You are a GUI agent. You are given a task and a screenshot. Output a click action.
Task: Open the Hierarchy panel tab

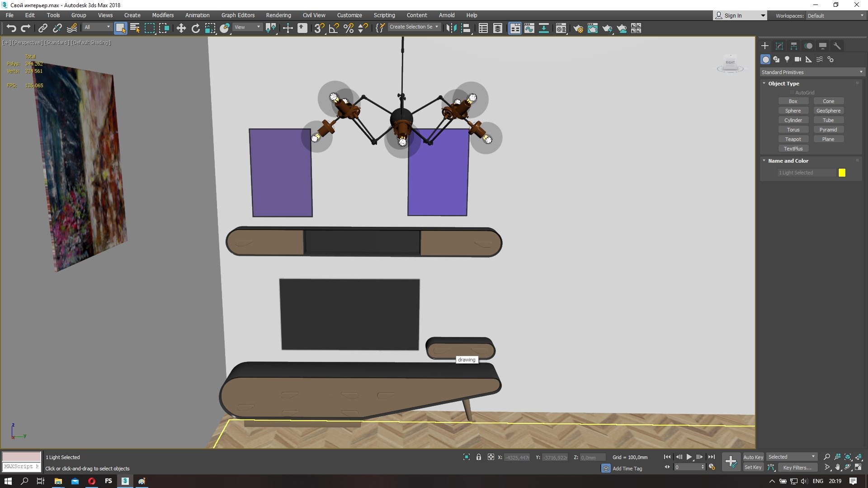point(794,46)
